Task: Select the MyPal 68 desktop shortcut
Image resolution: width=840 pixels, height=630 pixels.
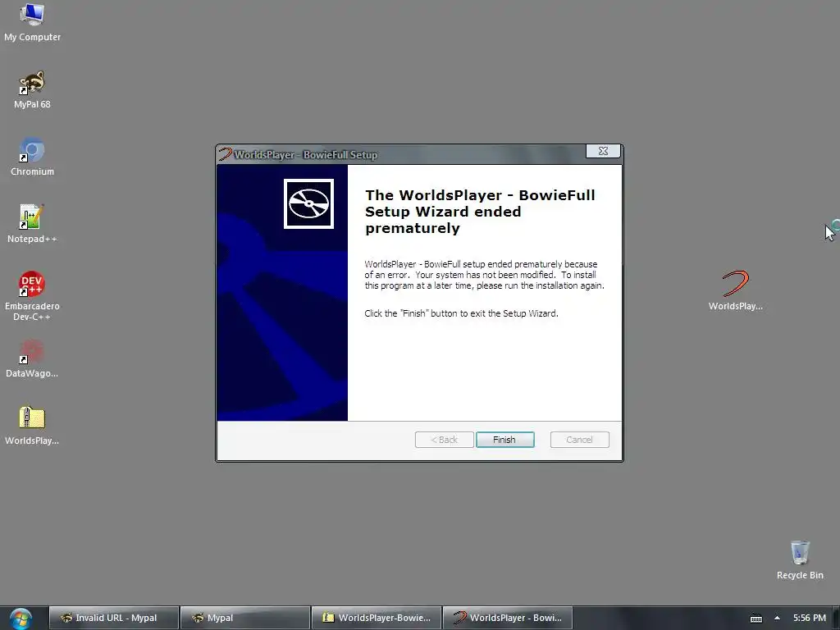Action: pyautogui.click(x=32, y=90)
